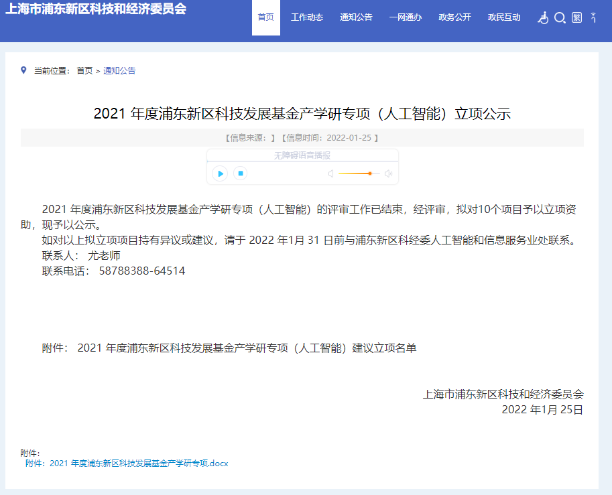Navigate to 政民互动 menu item
This screenshot has height=495, width=612.
pos(503,18)
